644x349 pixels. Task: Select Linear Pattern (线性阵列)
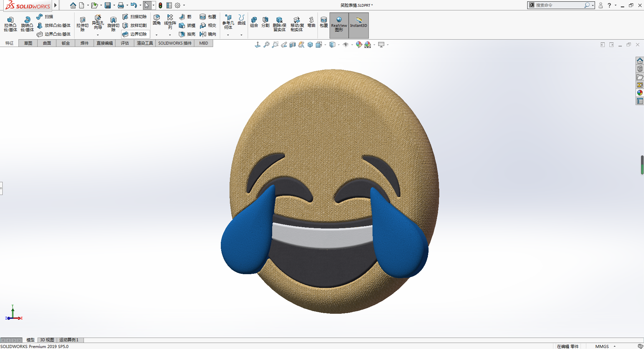coord(170,22)
